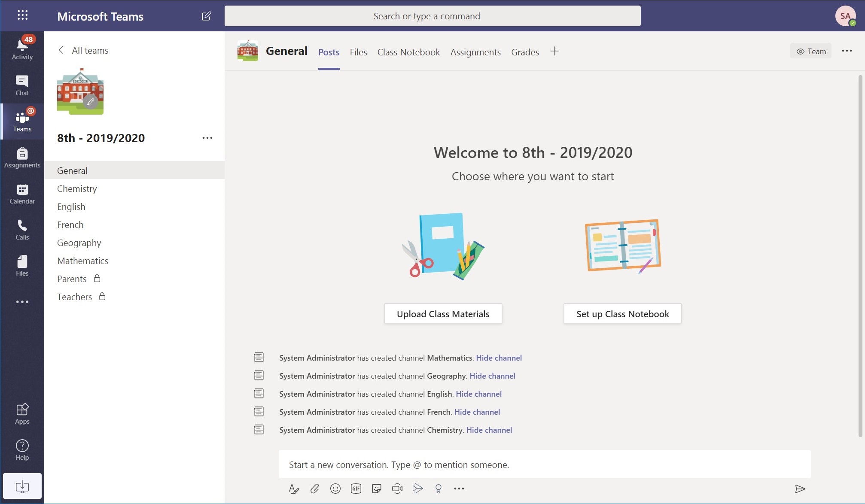The width and height of the screenshot is (865, 504).
Task: Open the emoji picker smiley icon
Action: [335, 489]
